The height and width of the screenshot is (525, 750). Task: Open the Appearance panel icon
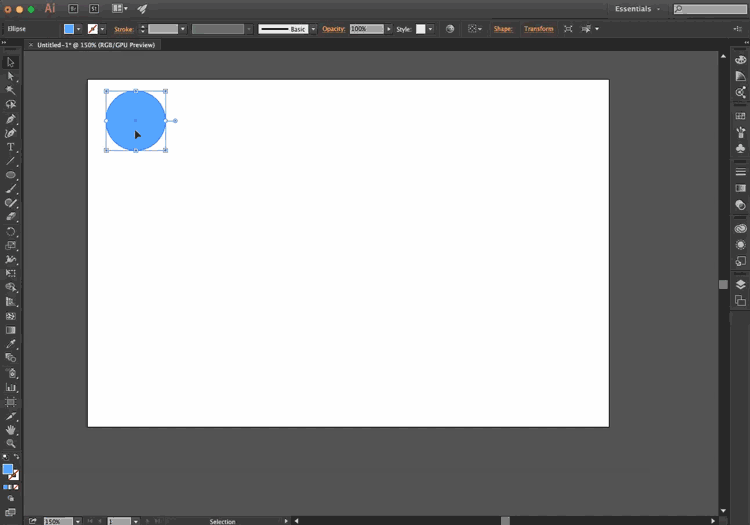coord(740,245)
